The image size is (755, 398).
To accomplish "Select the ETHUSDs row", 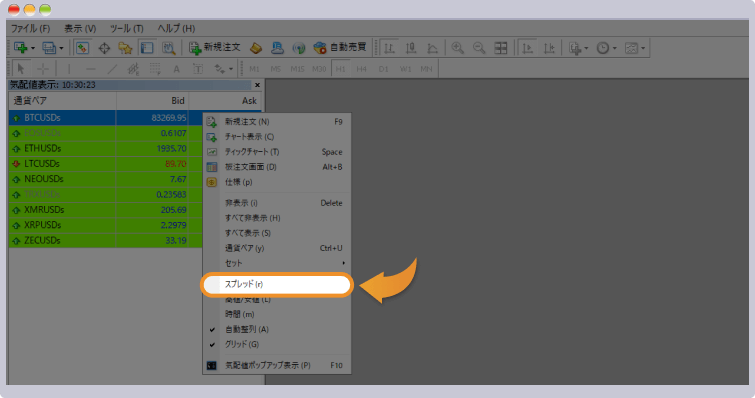I will 105,148.
